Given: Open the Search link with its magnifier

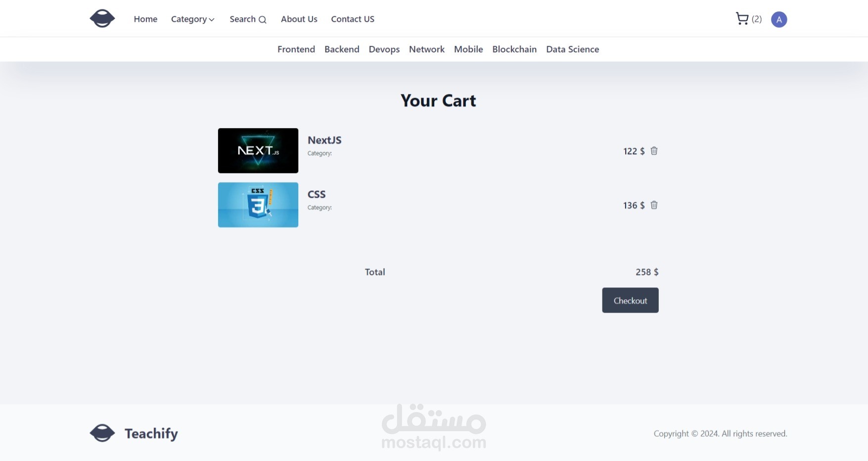Looking at the screenshot, I should point(248,19).
